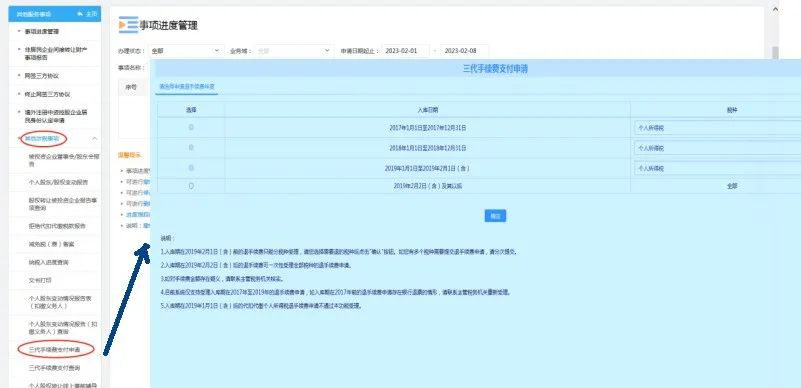This screenshot has width=801, height=388.
Task: Select radio for 2018年1月1日至2018年12月31日 row
Action: pyautogui.click(x=191, y=148)
